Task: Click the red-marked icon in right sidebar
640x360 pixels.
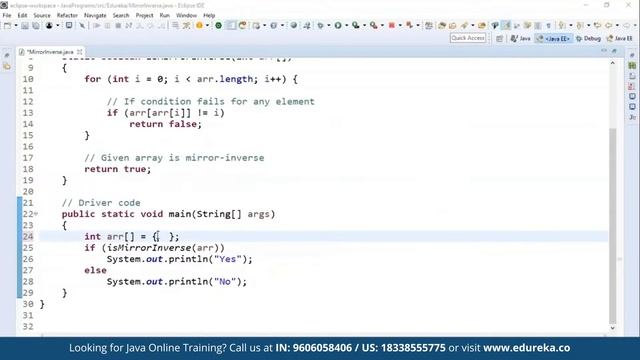Action: (x=632, y=87)
